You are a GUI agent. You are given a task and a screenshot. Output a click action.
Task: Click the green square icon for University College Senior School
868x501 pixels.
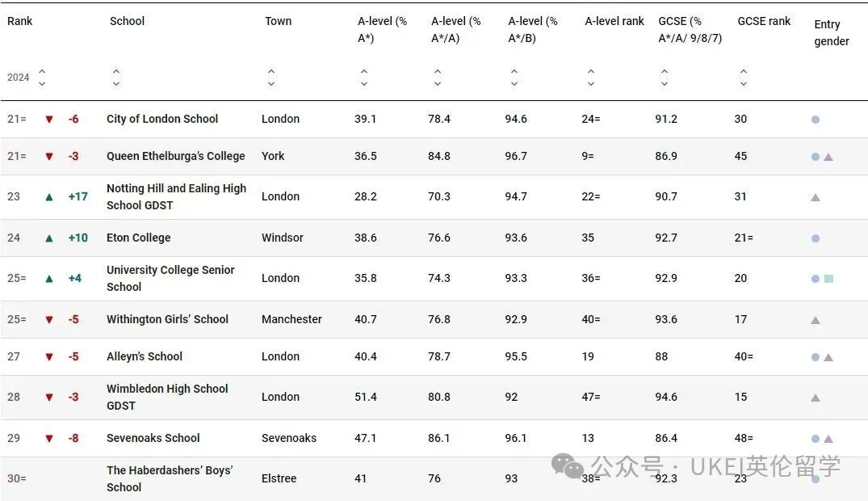tap(828, 279)
